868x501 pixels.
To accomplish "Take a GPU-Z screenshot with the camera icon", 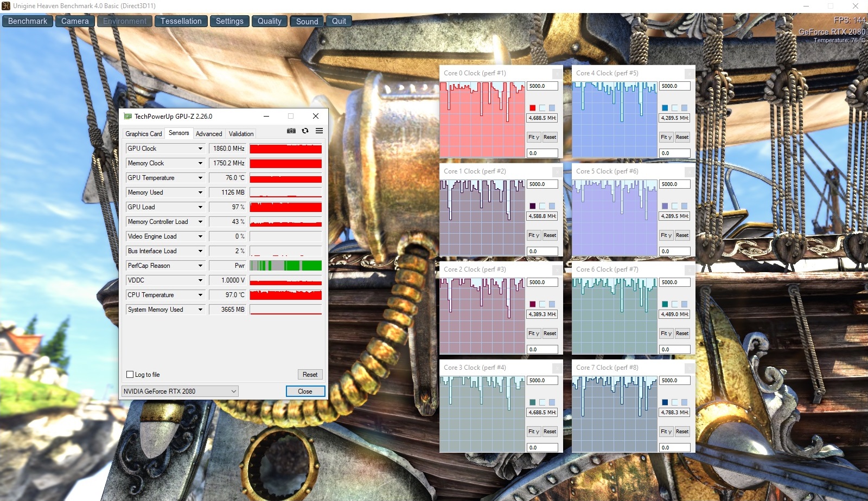I will click(x=291, y=131).
